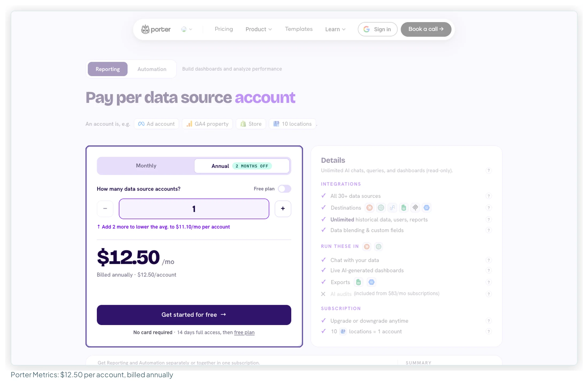Click the Shopify Store chip
This screenshot has height=385, width=588.
[251, 124]
